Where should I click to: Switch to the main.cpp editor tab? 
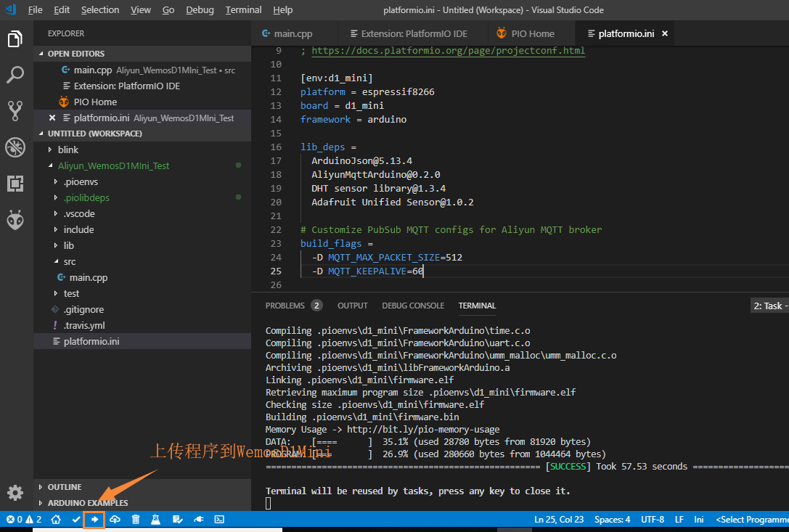(x=294, y=33)
